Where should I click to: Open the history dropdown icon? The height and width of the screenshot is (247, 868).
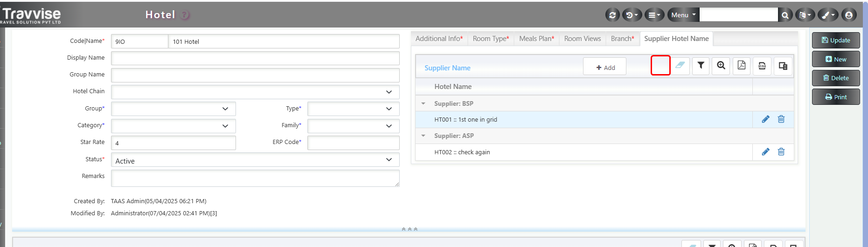tap(632, 15)
